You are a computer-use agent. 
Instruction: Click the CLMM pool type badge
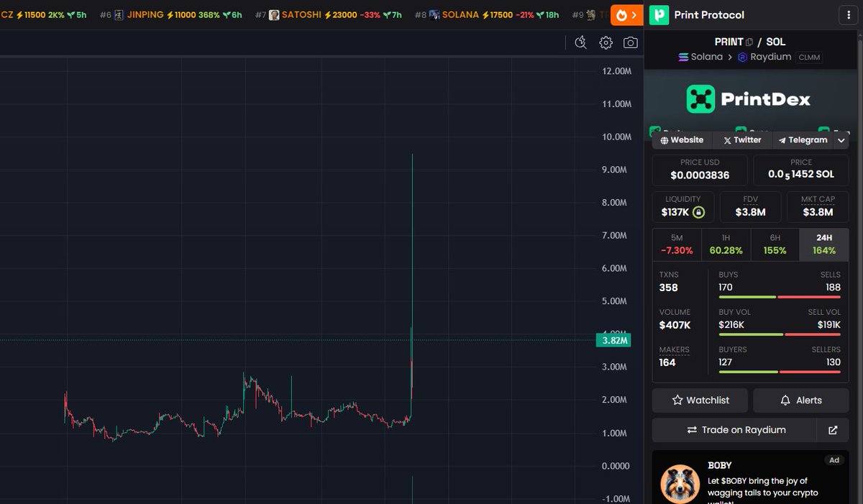click(x=809, y=57)
